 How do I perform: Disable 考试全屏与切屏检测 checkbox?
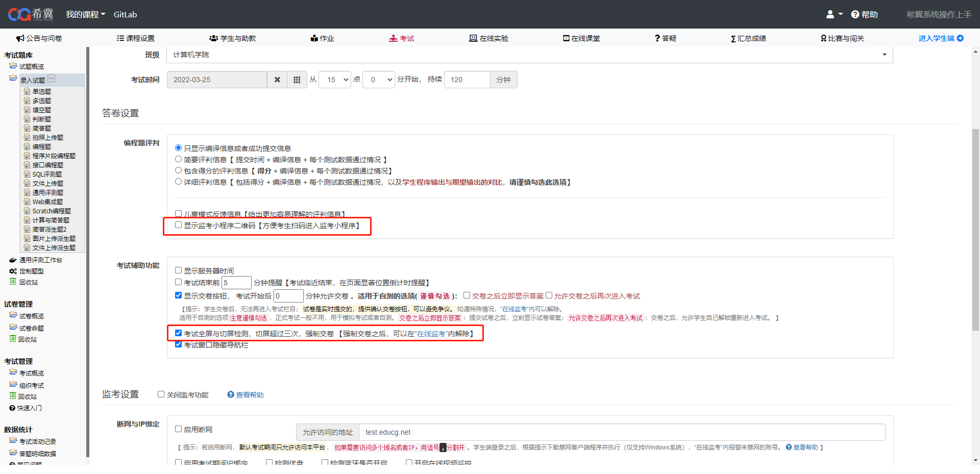tap(178, 333)
